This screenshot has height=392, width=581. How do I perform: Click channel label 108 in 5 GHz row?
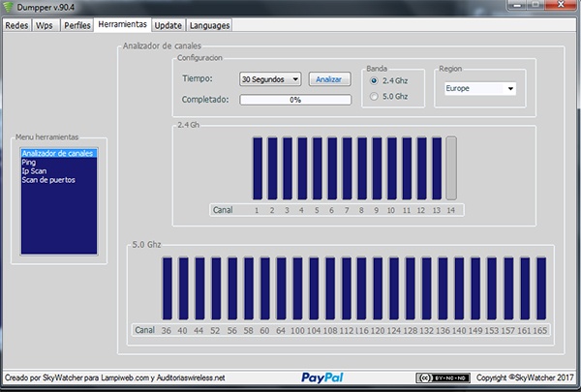pyautogui.click(x=330, y=330)
